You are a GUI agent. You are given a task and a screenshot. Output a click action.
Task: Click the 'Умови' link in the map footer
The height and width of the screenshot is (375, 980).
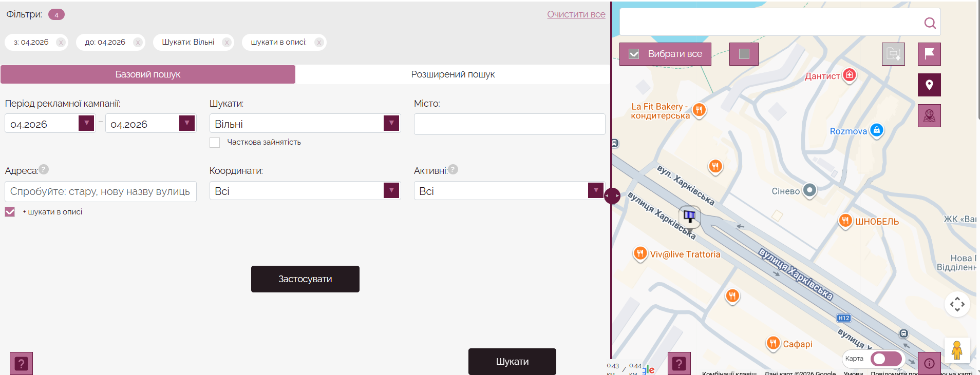(x=853, y=373)
